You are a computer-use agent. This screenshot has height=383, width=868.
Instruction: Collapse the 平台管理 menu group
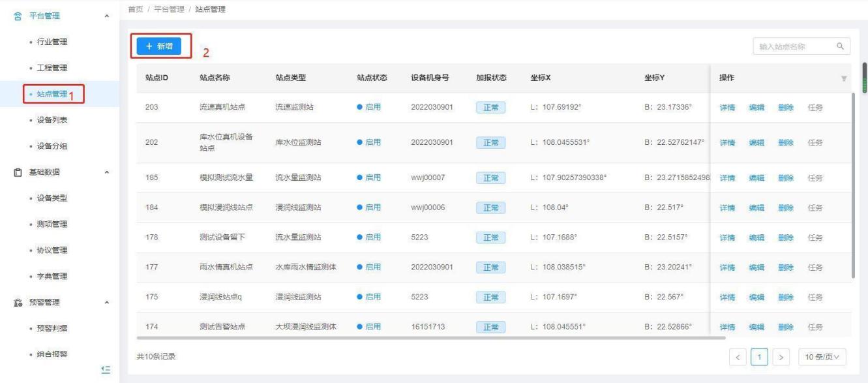point(106,16)
